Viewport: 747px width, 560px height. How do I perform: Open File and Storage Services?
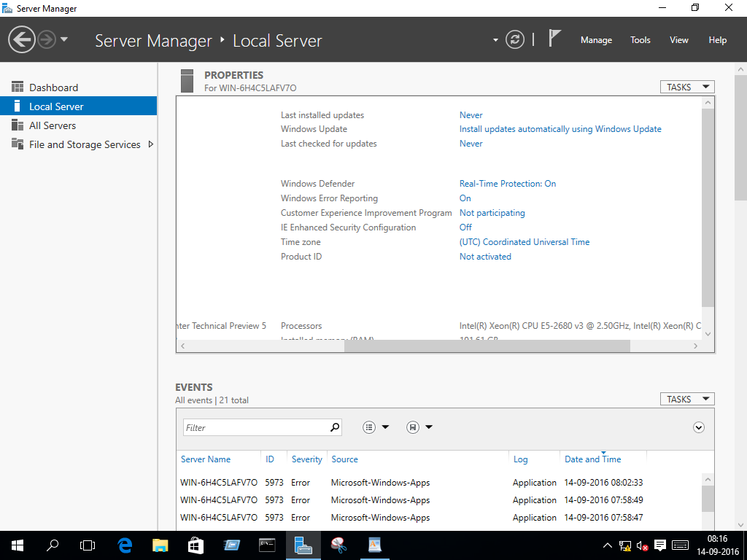pos(85,145)
